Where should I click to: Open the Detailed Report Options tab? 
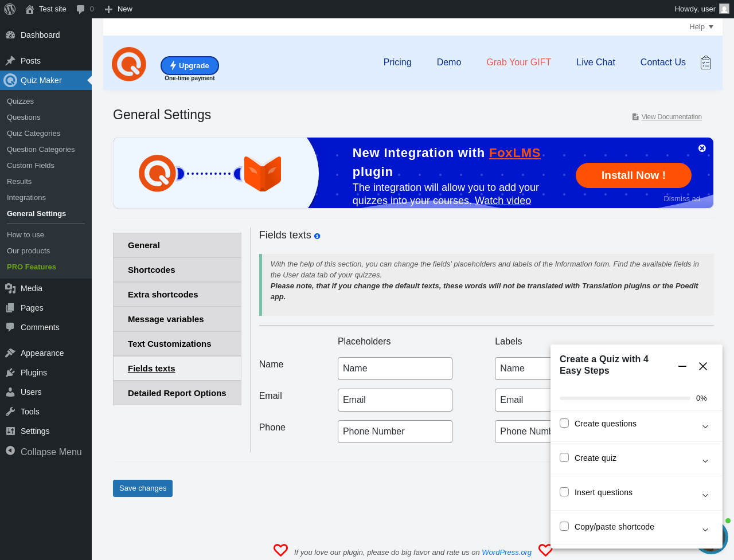[x=177, y=393]
